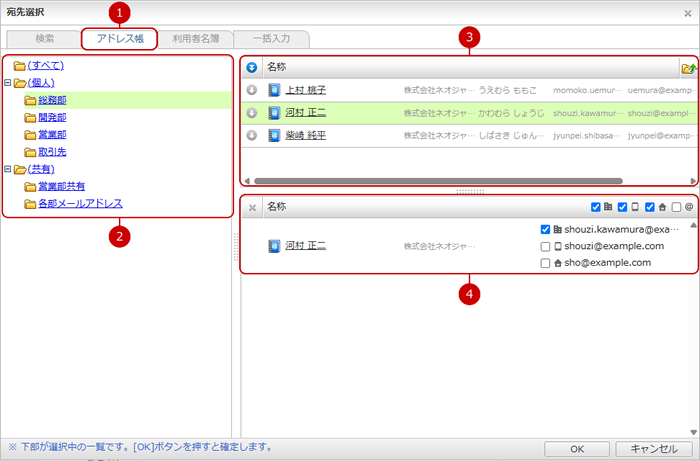Image resolution: width=700 pixels, height=461 pixels.
Task: Click the X remove-all icon in selected header
Action: point(252,207)
